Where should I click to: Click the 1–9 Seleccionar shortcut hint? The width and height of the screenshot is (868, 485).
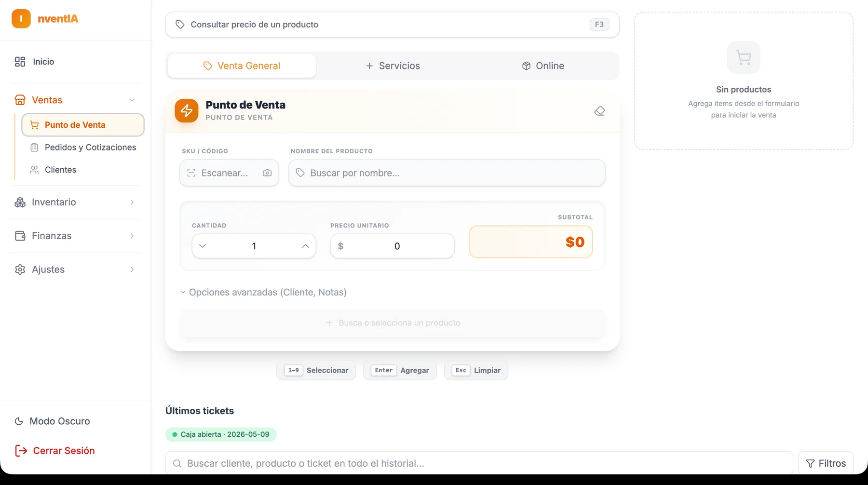(x=316, y=371)
